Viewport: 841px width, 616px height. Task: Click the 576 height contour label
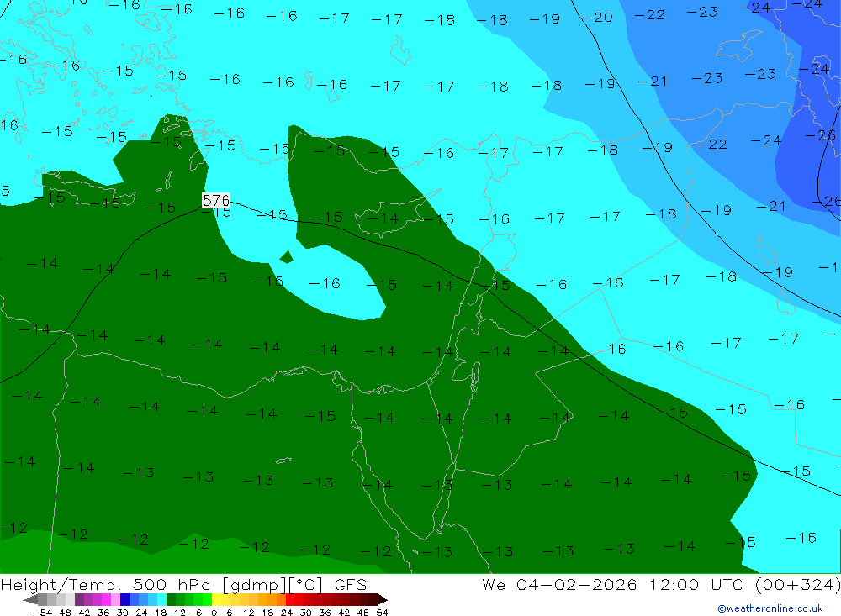(x=216, y=201)
